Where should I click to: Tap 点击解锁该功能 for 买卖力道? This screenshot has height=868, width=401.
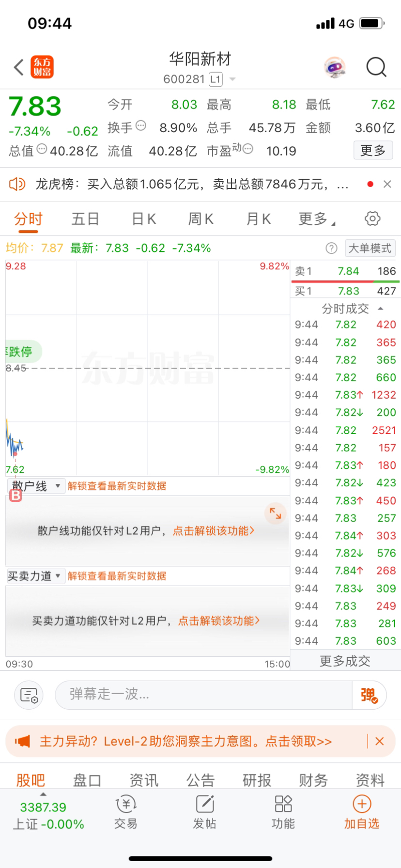point(219,621)
